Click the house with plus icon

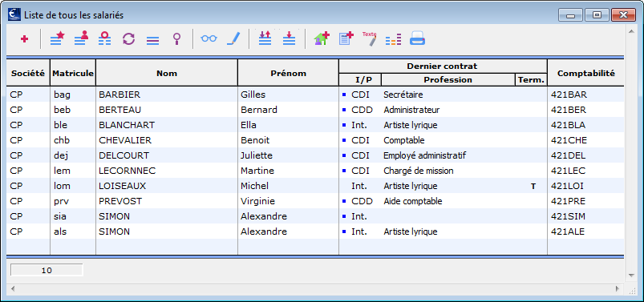pyautogui.click(x=322, y=39)
